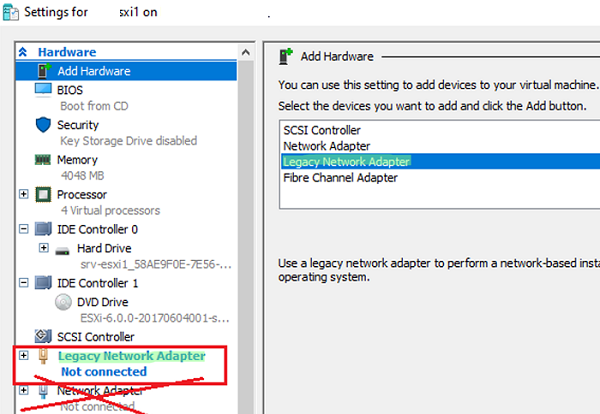Select the Memory tree item

[x=77, y=160]
